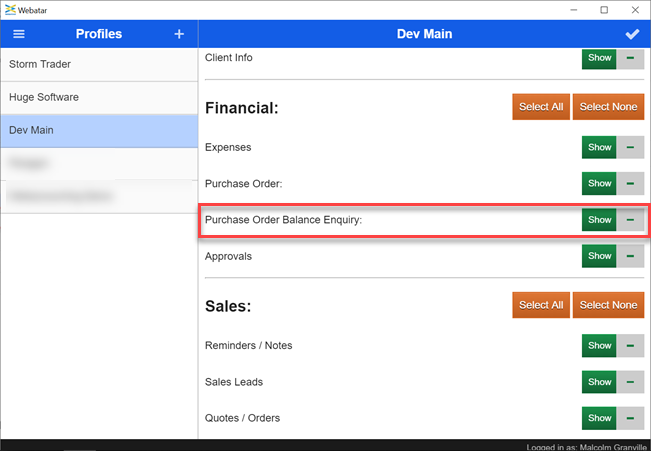Click the minus button for Client Info

tap(630, 58)
